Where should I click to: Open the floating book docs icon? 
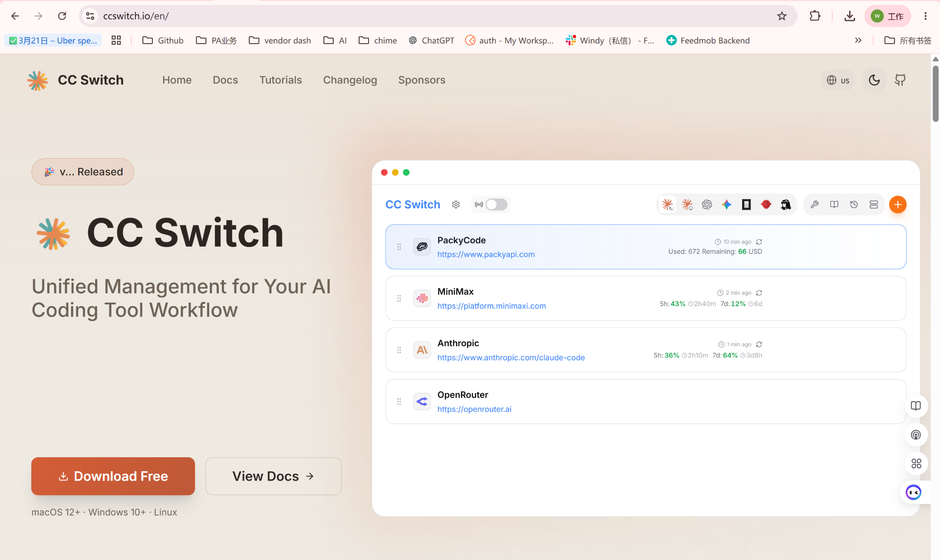click(x=916, y=406)
